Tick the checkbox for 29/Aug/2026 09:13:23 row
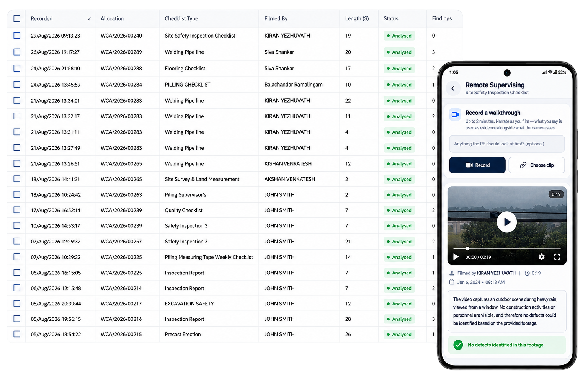The height and width of the screenshot is (392, 588). [17, 36]
